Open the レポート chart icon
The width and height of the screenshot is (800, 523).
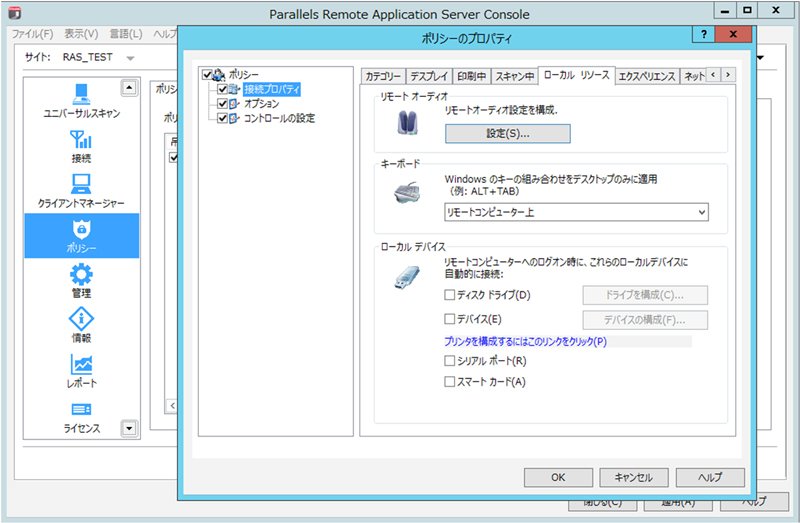click(x=81, y=364)
